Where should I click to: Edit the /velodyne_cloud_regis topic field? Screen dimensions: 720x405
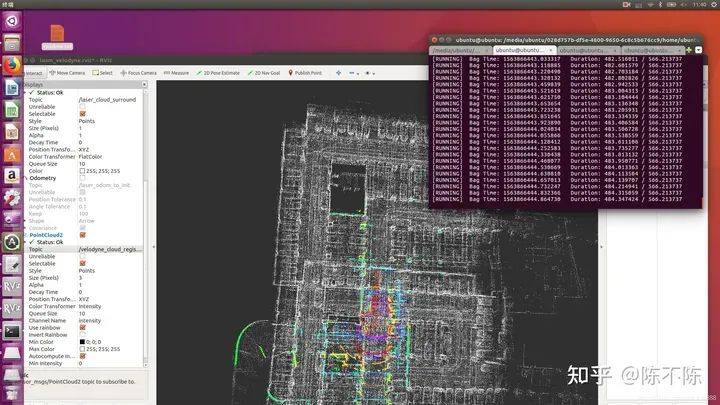click(110, 249)
